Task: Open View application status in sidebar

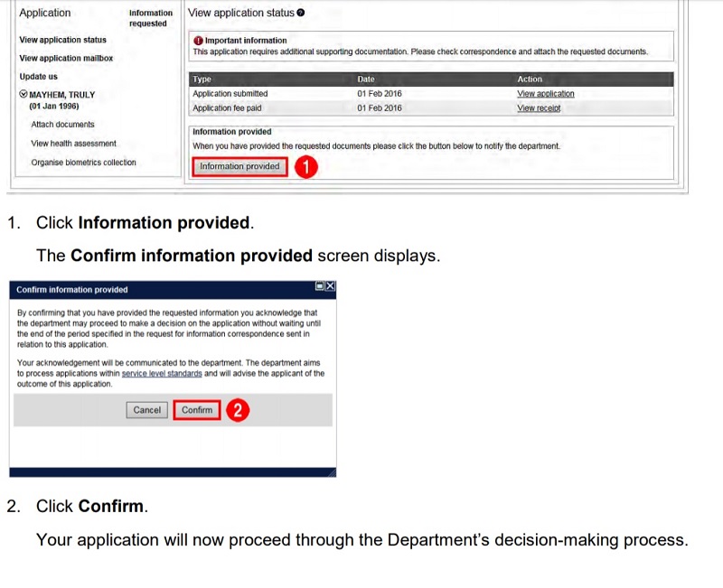Action: [62, 40]
